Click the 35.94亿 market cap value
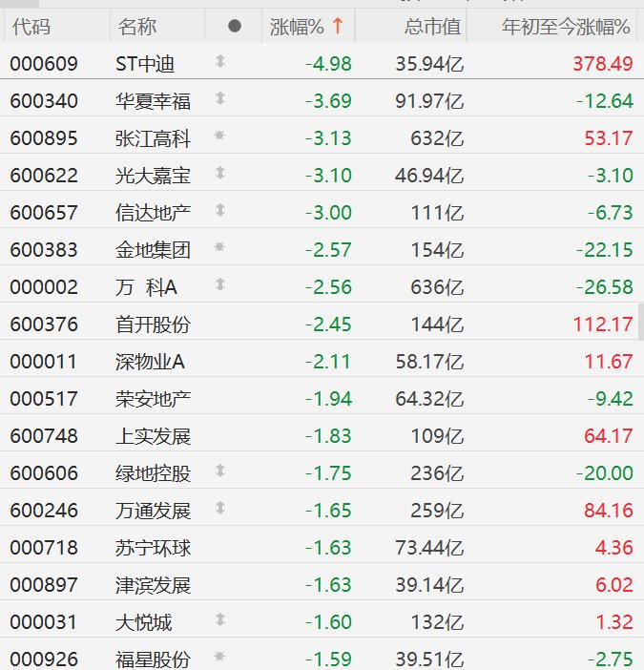 (429, 64)
